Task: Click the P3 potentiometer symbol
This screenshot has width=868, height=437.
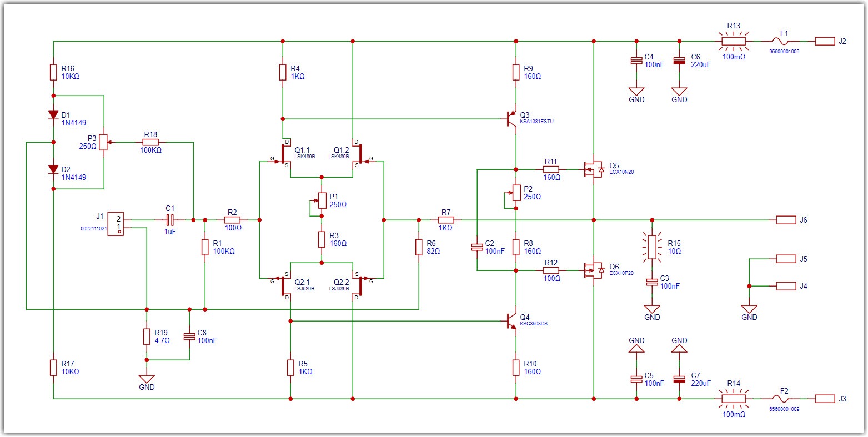Action: (x=104, y=142)
